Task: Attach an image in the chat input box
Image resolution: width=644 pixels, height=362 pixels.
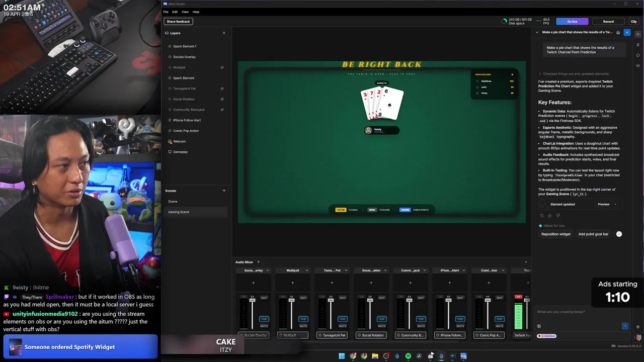Action: coord(539,326)
